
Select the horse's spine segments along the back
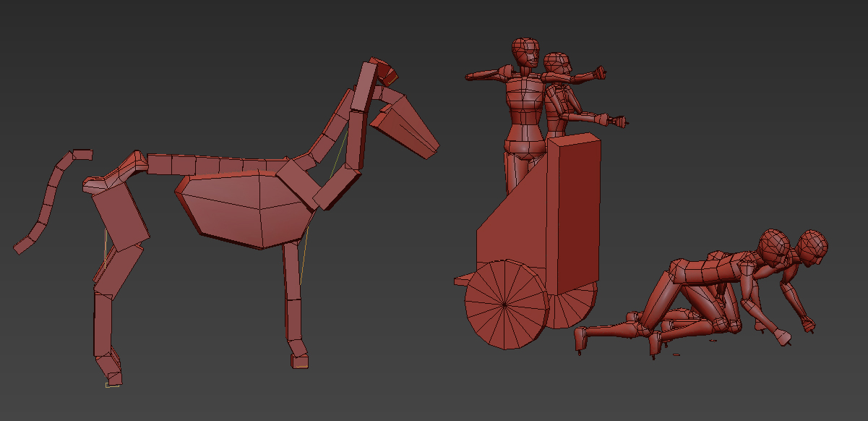coord(217,165)
